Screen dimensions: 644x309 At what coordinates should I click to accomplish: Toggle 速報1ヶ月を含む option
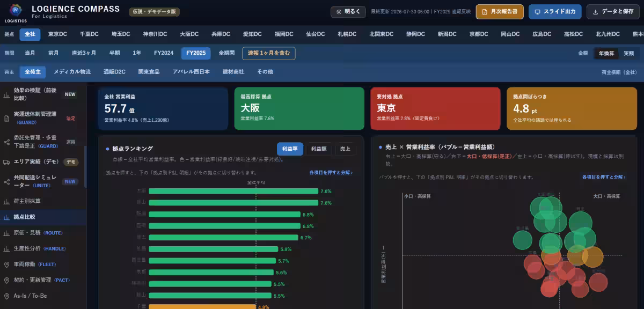269,53
